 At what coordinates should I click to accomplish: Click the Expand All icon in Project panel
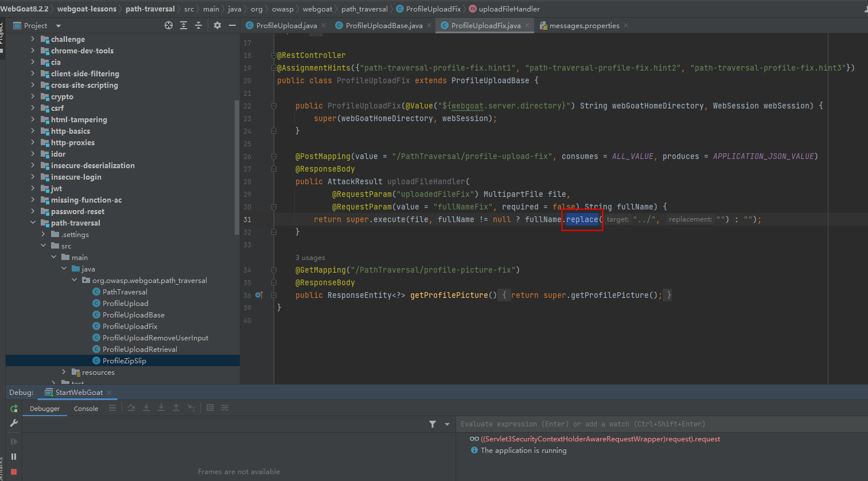(x=184, y=25)
